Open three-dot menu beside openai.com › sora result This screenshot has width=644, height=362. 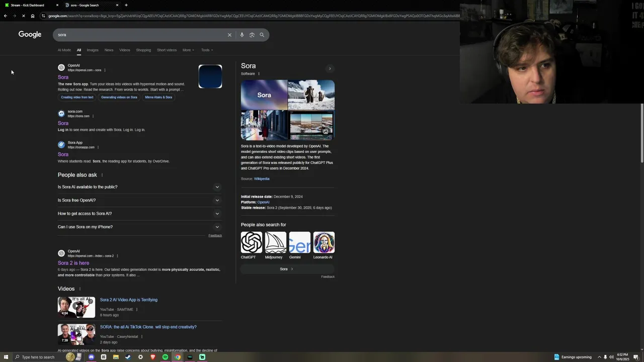pyautogui.click(x=105, y=70)
